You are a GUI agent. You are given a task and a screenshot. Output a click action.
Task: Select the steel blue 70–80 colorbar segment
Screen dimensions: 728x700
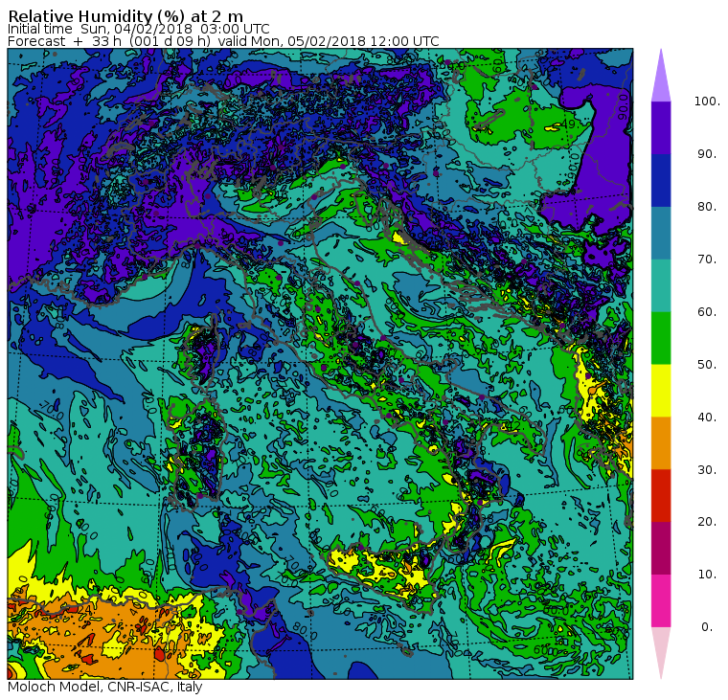pyautogui.click(x=661, y=233)
